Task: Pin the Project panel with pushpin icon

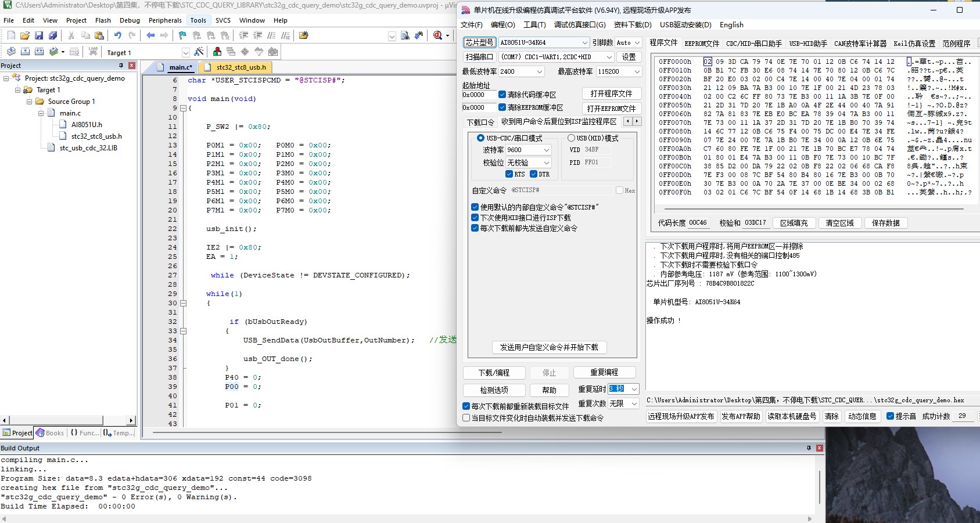Action: pos(121,66)
